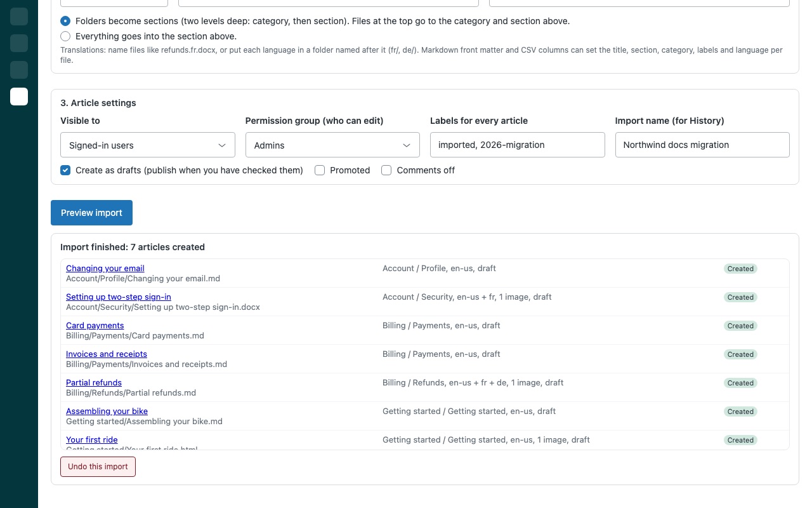The height and width of the screenshot is (508, 812).
Task: Click the Created badge for Card payments
Action: point(740,326)
